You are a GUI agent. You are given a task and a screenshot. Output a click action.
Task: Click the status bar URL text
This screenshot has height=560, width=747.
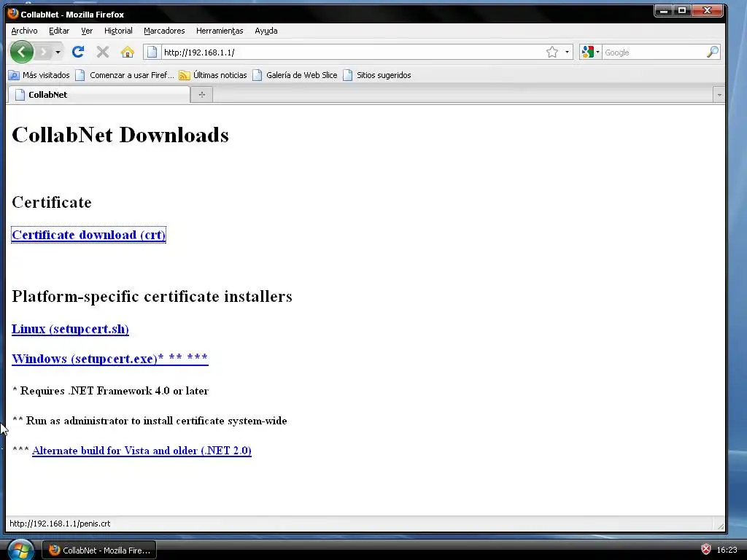point(60,524)
